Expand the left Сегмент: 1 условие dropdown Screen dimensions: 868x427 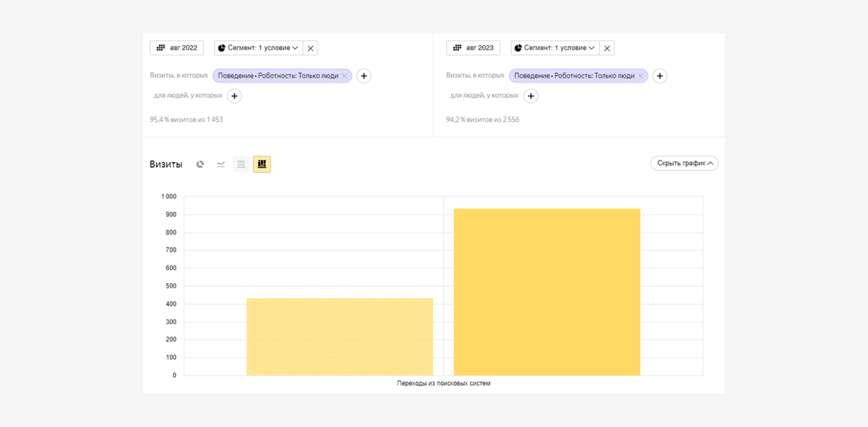258,48
